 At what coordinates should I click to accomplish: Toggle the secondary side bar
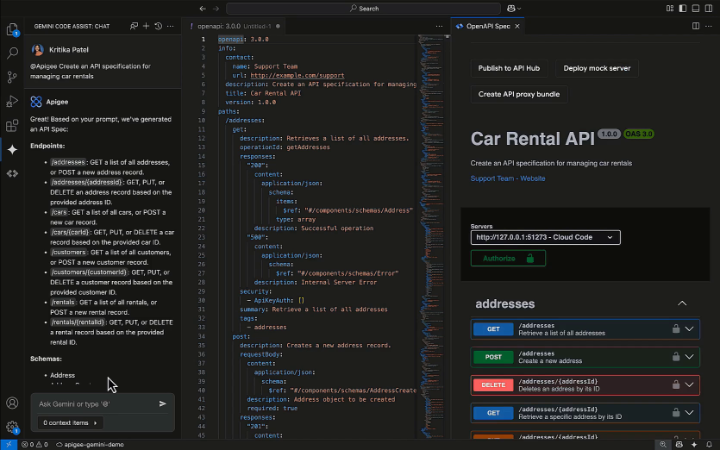pos(709,8)
